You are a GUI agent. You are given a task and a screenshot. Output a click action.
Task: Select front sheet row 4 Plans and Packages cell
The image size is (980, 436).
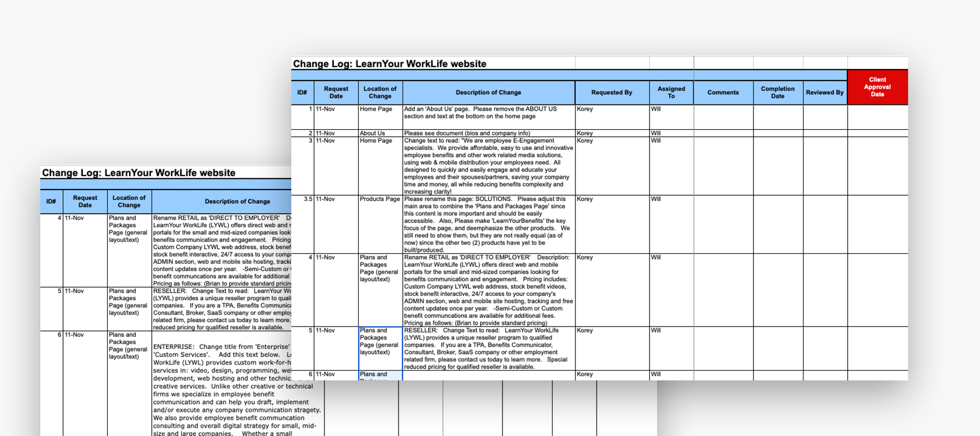click(x=380, y=290)
